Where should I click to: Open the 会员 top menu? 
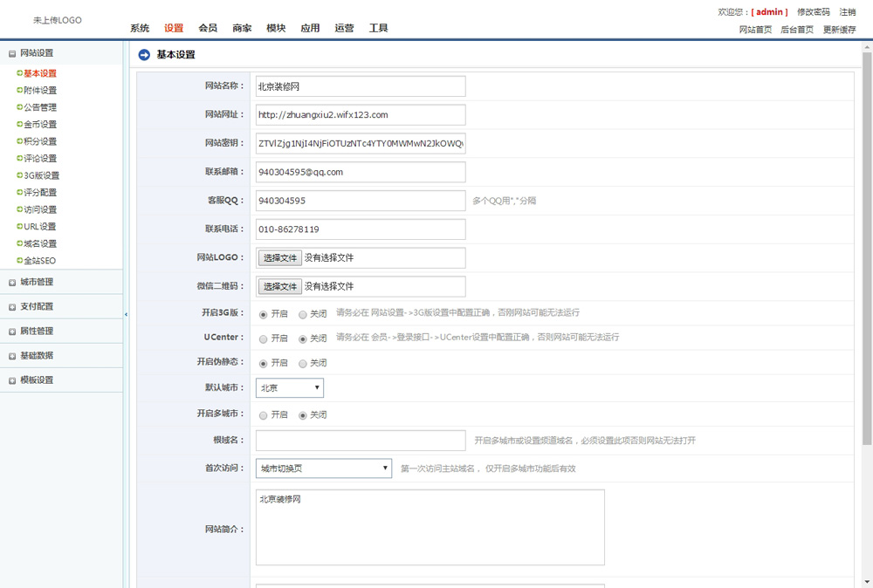(208, 28)
